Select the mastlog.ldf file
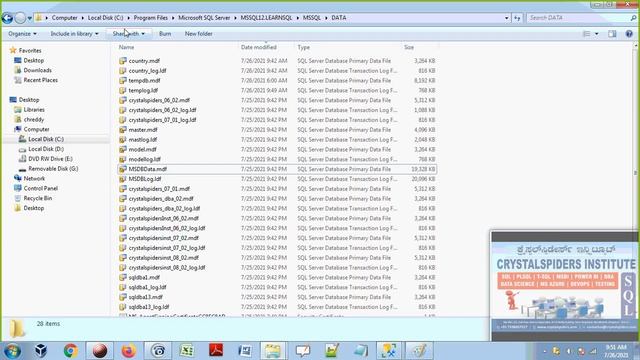 point(142,140)
